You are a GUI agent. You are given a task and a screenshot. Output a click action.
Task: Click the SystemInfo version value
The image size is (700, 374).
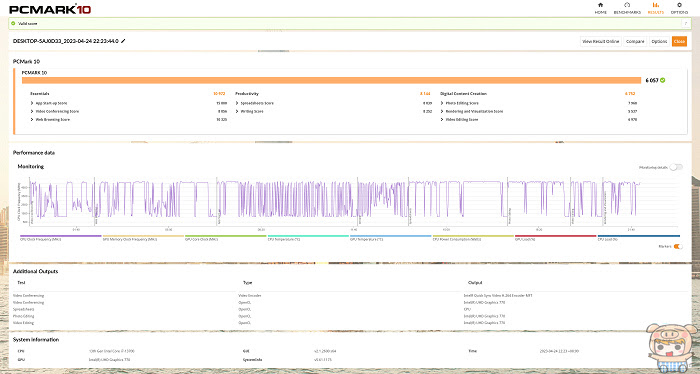click(x=323, y=360)
